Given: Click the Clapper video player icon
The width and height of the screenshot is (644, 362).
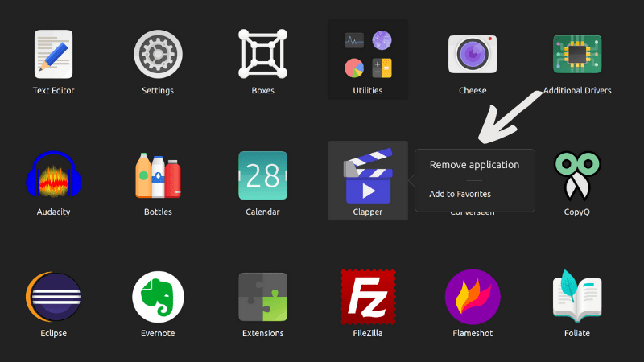Looking at the screenshot, I should click(x=367, y=175).
